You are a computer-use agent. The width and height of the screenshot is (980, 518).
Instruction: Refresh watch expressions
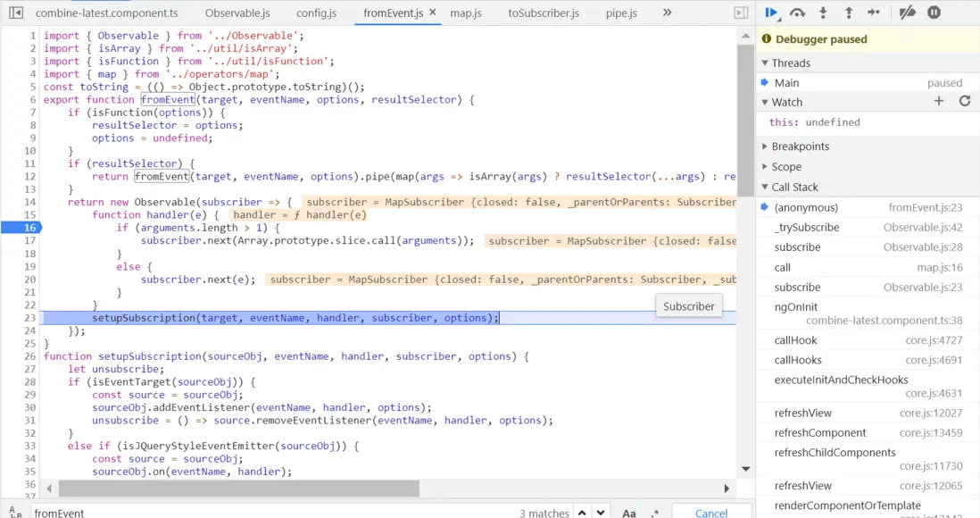point(965,102)
